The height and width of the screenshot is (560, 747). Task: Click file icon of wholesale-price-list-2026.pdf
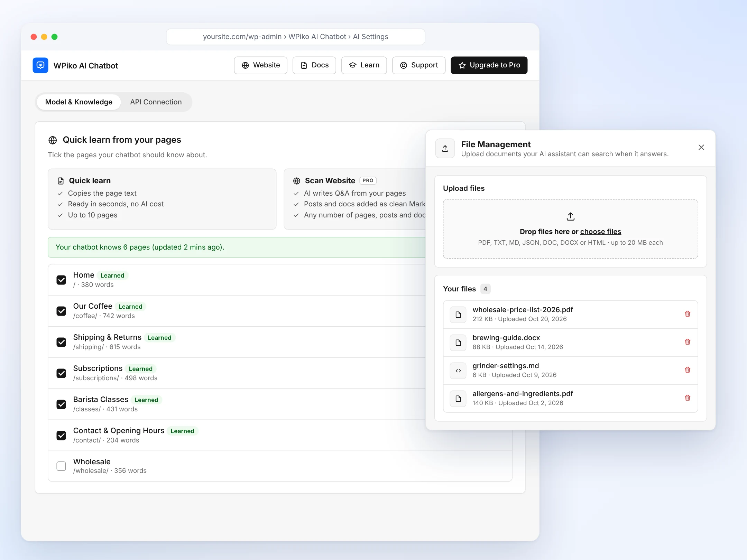tap(458, 315)
